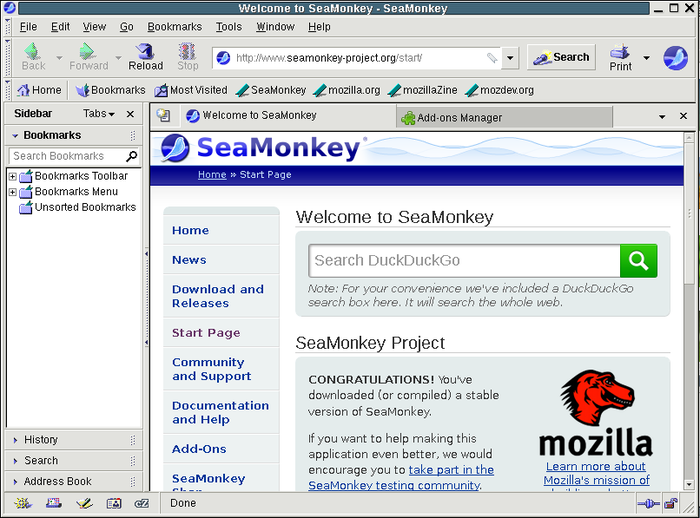This screenshot has height=518, width=700.
Task: Open the SeaMonkey bookmark in toolbar
Action: pos(271,90)
